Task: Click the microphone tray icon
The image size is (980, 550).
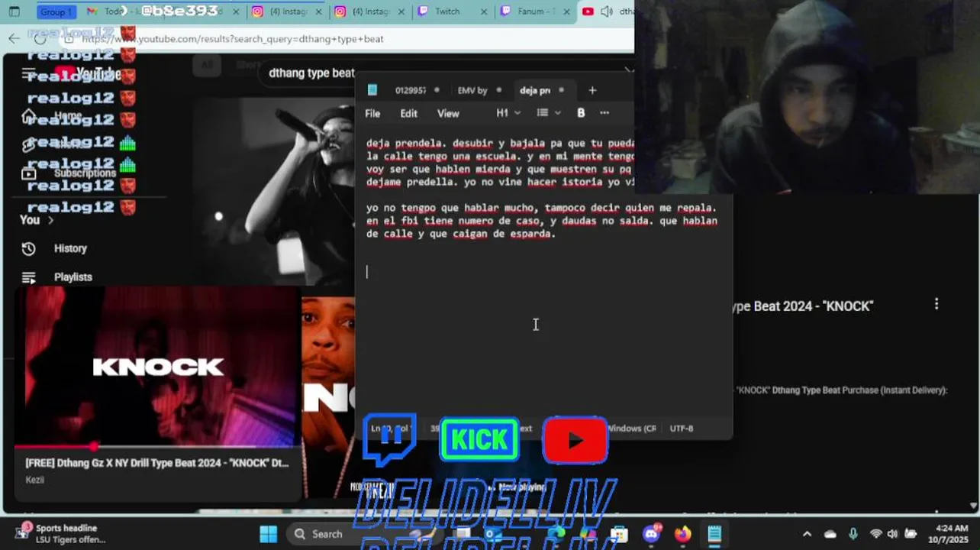Action: tap(853, 534)
